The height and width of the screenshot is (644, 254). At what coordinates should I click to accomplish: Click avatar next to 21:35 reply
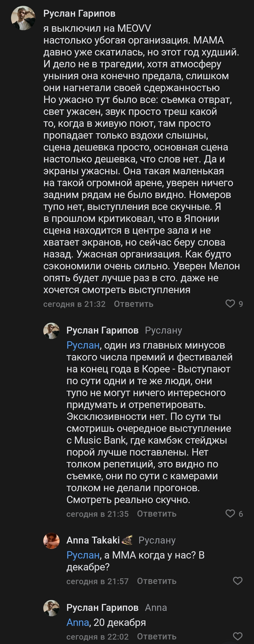51,331
